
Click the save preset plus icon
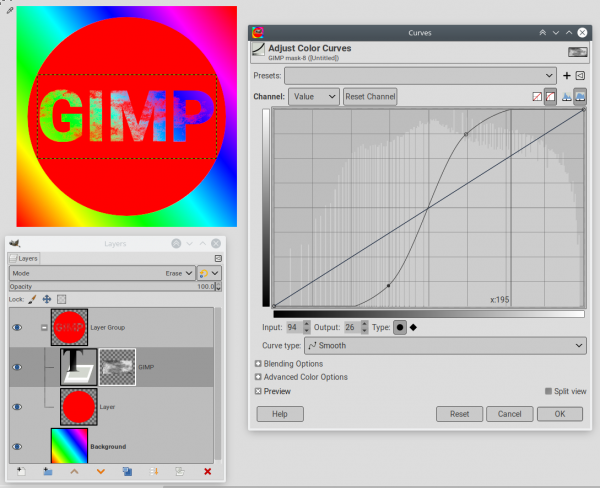pyautogui.click(x=567, y=76)
